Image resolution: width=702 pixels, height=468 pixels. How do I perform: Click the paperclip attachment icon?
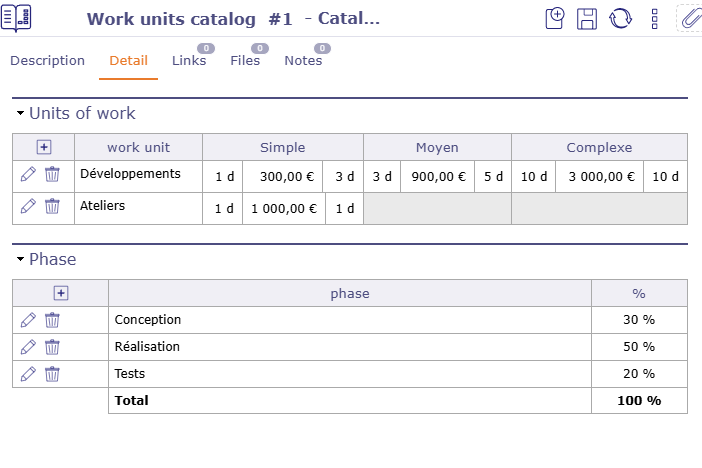690,19
